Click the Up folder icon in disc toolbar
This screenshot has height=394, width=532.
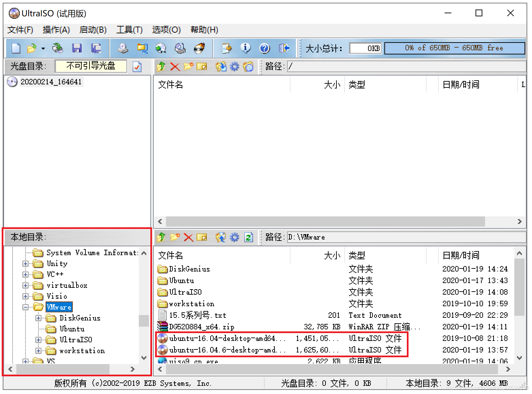pyautogui.click(x=161, y=66)
